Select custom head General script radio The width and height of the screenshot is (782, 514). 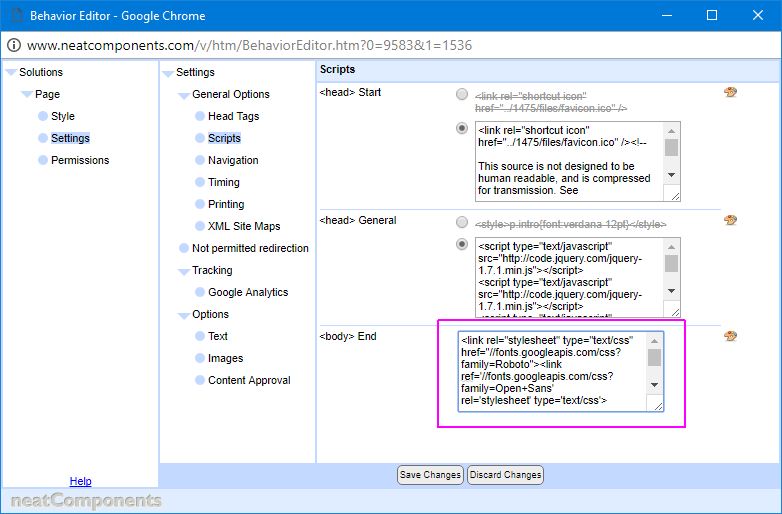pos(462,244)
